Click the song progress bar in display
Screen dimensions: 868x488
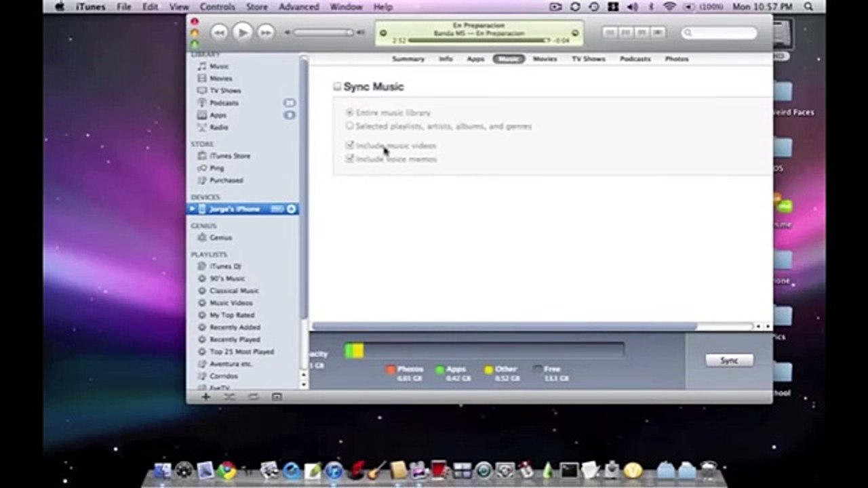(x=480, y=41)
